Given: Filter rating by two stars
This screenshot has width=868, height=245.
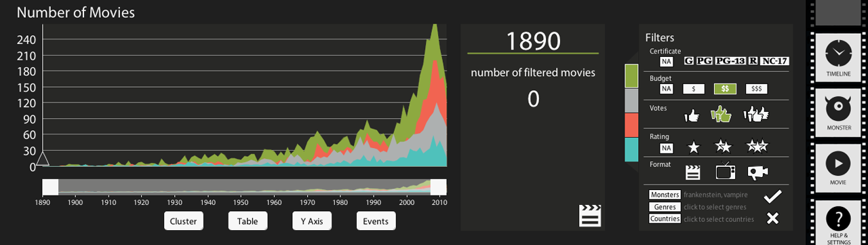Looking at the screenshot, I should [723, 146].
